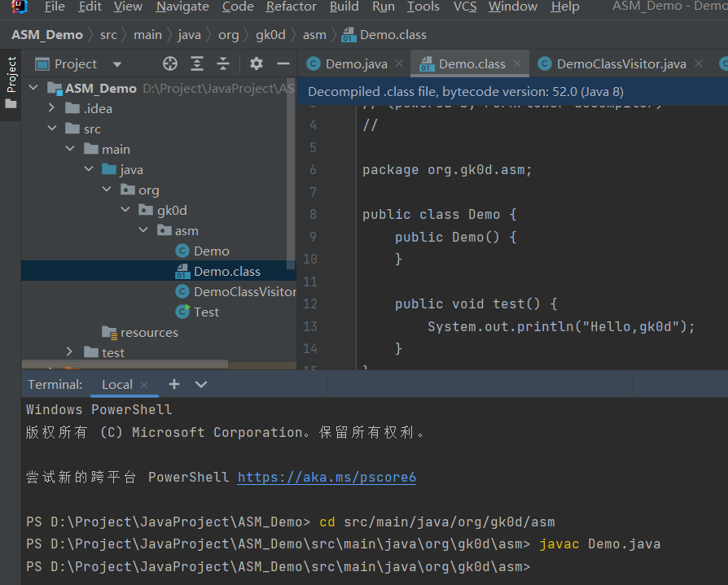Open the Project view dropdown
The height and width of the screenshot is (585, 728).
[x=117, y=64]
